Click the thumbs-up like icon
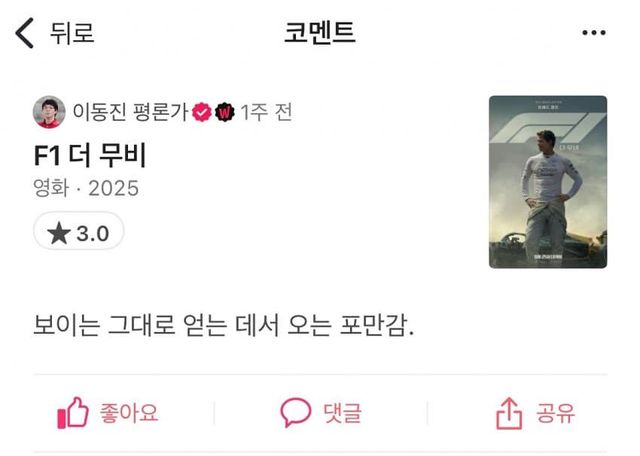Screen dimensions: 640x456 (73, 413)
